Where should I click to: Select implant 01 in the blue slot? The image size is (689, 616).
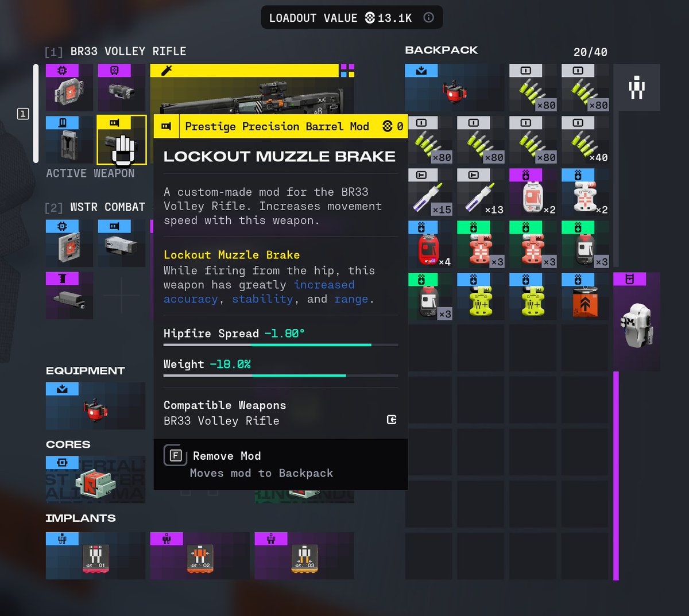[95, 556]
